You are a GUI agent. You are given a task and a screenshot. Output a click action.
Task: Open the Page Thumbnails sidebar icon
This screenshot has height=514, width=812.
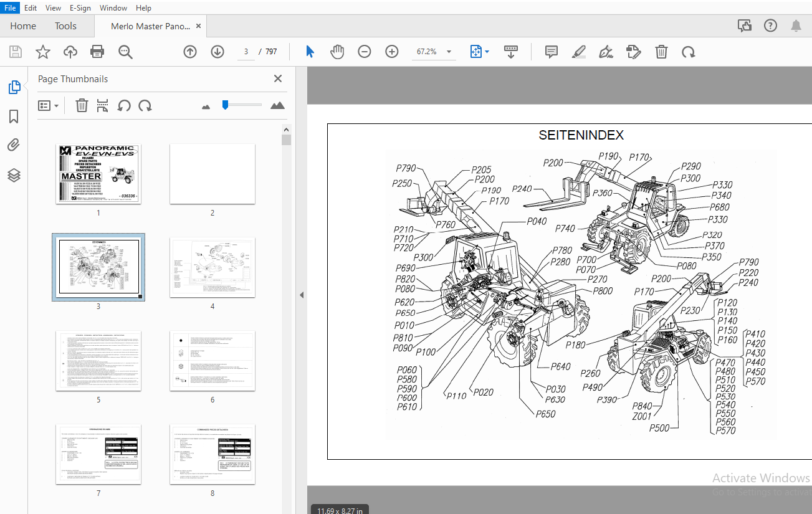tap(14, 88)
